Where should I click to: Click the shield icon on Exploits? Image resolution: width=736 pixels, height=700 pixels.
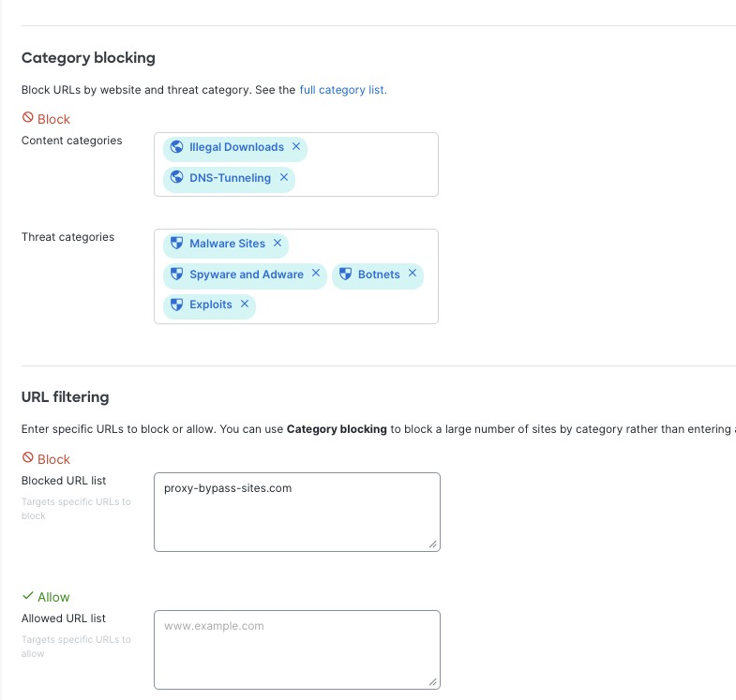tap(176, 305)
